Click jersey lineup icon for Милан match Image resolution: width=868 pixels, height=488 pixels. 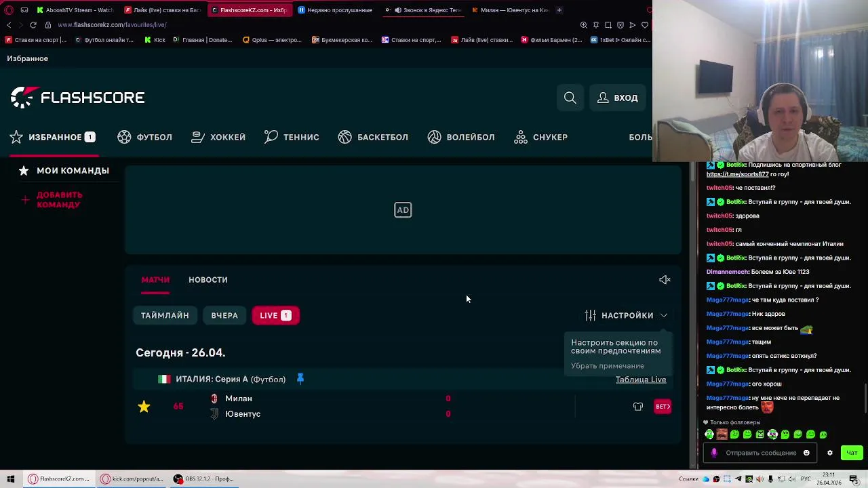pyautogui.click(x=638, y=407)
